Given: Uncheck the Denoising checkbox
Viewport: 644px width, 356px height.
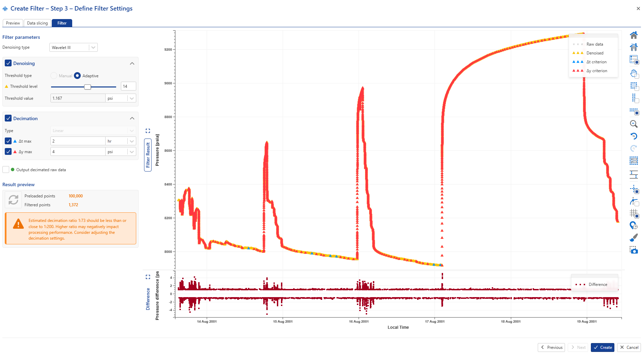Looking at the screenshot, I should 8,63.
